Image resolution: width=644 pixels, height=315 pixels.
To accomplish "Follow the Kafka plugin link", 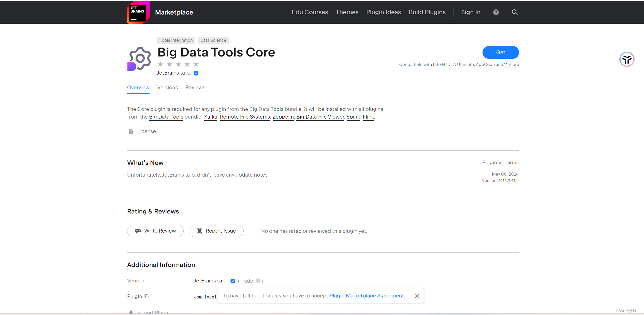I will [211, 117].
